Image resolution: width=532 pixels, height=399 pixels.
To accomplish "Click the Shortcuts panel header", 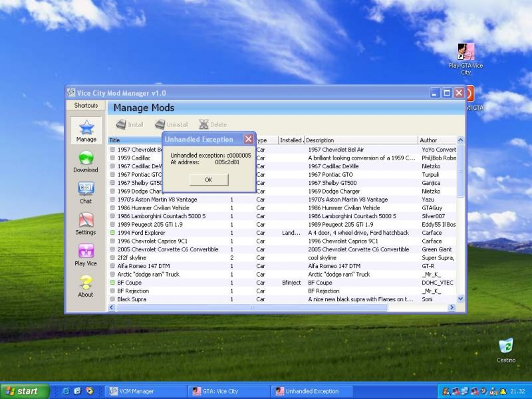I will click(x=86, y=105).
